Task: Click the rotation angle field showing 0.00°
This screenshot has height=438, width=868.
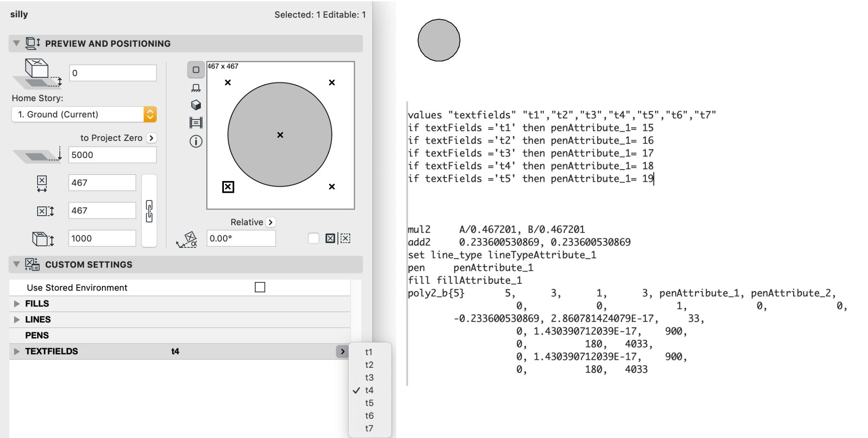Action: point(241,238)
